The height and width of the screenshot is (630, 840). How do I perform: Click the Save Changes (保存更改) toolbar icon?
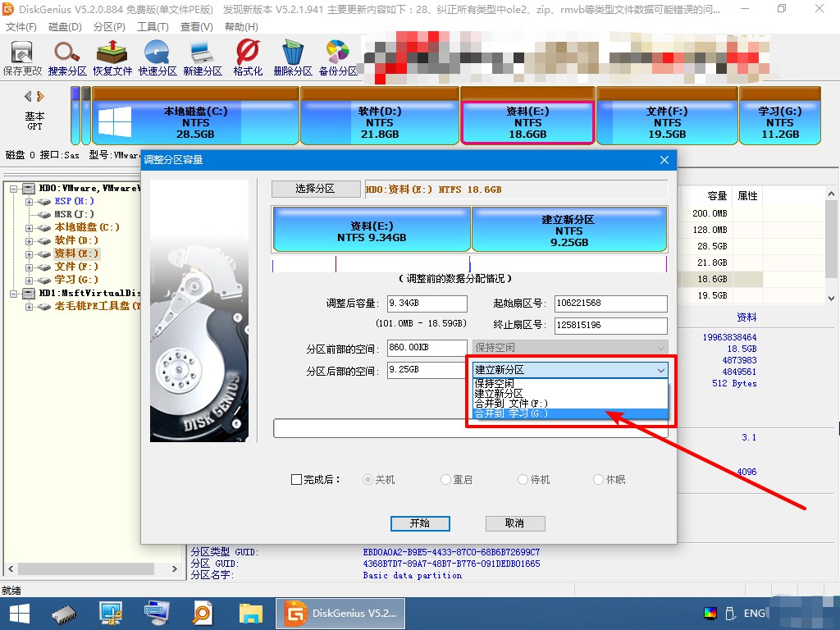pyautogui.click(x=22, y=58)
